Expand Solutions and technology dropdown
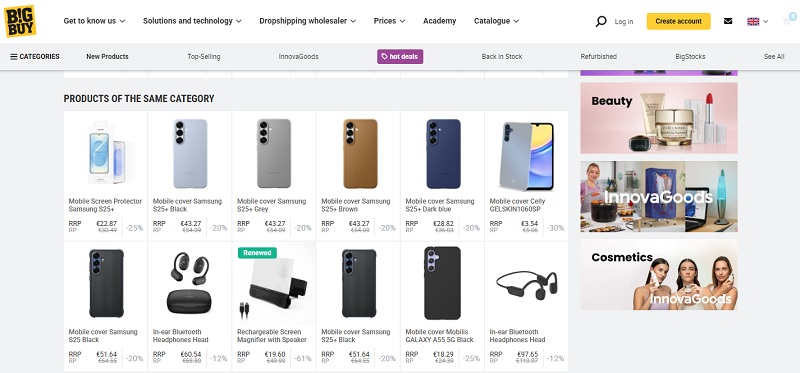Image resolution: width=800 pixels, height=373 pixels. [192, 21]
